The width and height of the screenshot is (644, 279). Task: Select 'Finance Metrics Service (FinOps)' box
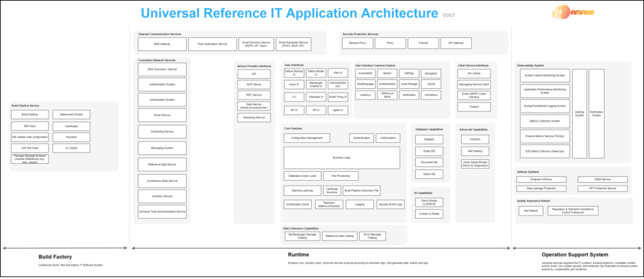coord(545,136)
